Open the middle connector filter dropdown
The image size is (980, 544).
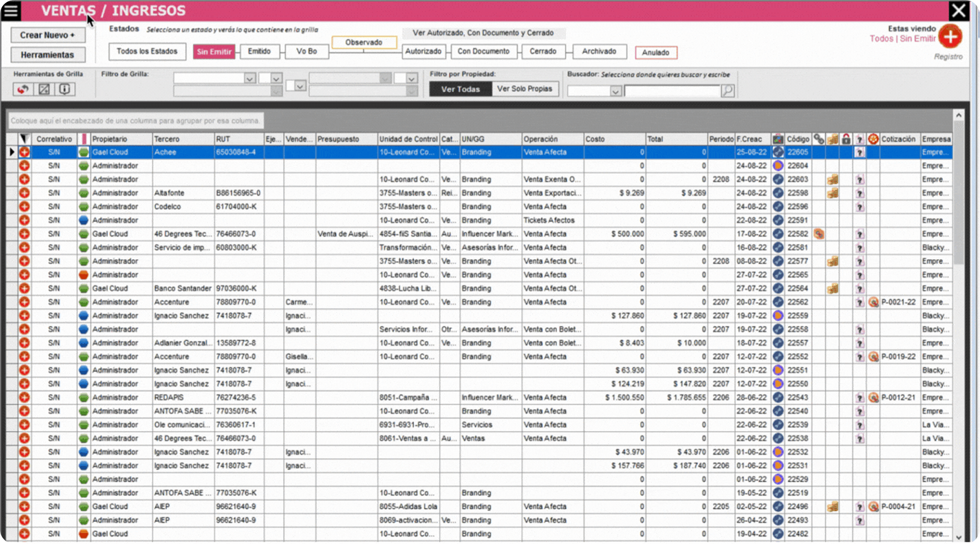[300, 86]
